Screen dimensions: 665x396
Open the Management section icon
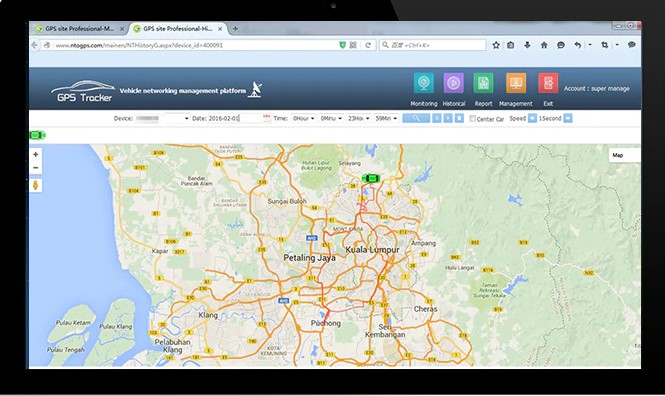(x=516, y=83)
